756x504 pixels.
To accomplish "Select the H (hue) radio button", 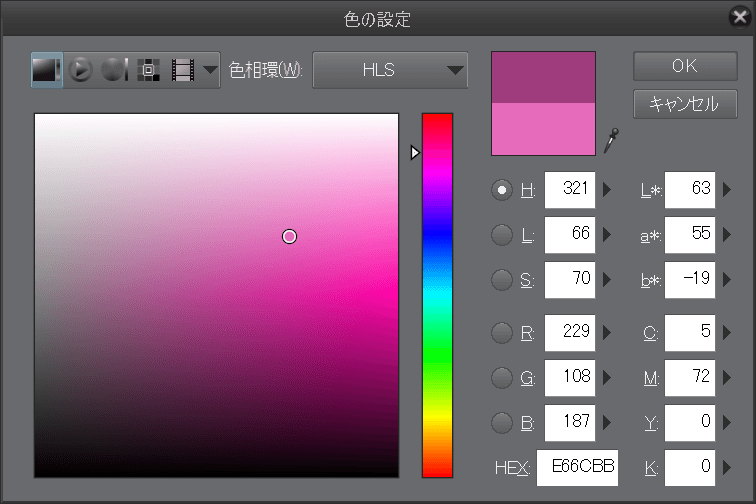I will [503, 190].
